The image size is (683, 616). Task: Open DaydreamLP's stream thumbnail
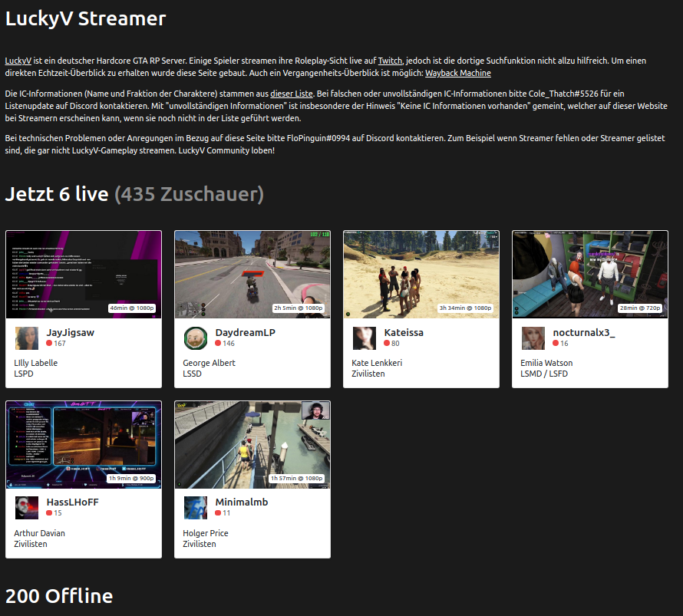[252, 274]
